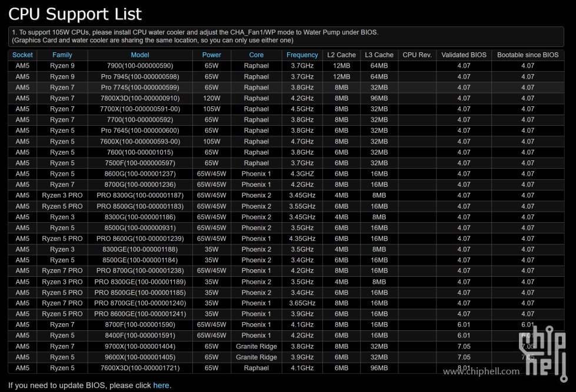Image resolution: width=576 pixels, height=392 pixels.
Task: Select the 8300G(100-000001186) model cell
Action: pyautogui.click(x=140, y=217)
